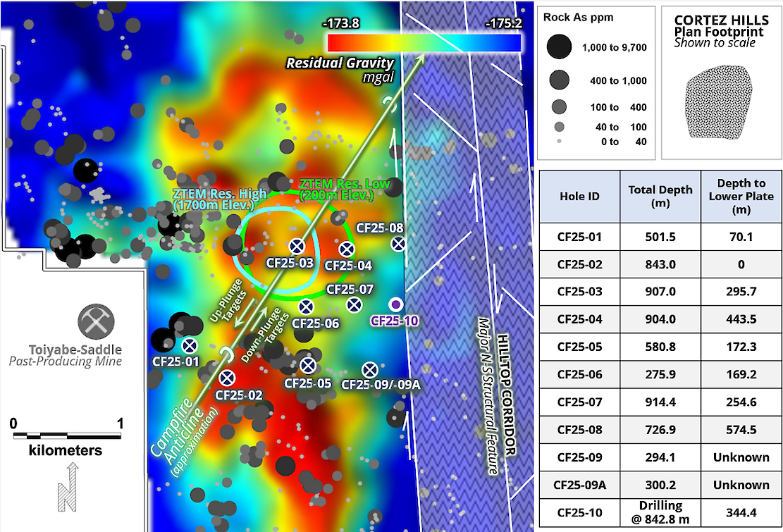The width and height of the screenshot is (783, 532).
Task: Click the CF25-07 row in the table
Action: pyautogui.click(x=579, y=402)
